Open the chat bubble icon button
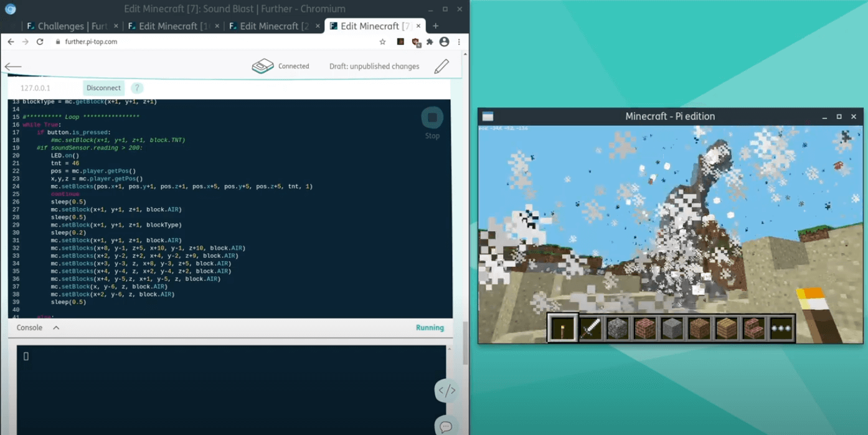The image size is (868, 435). 446,426
